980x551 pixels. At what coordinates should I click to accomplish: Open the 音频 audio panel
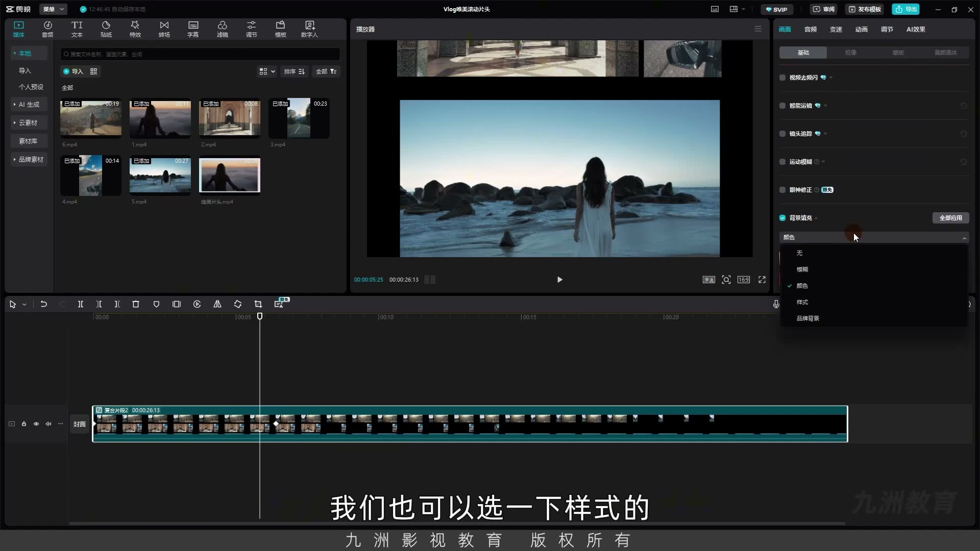pos(47,29)
